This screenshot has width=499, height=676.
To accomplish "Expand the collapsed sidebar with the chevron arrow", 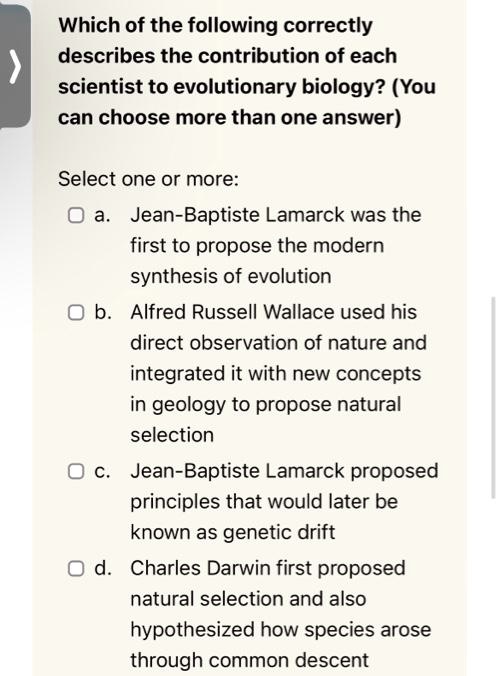I will (x=15, y=66).
